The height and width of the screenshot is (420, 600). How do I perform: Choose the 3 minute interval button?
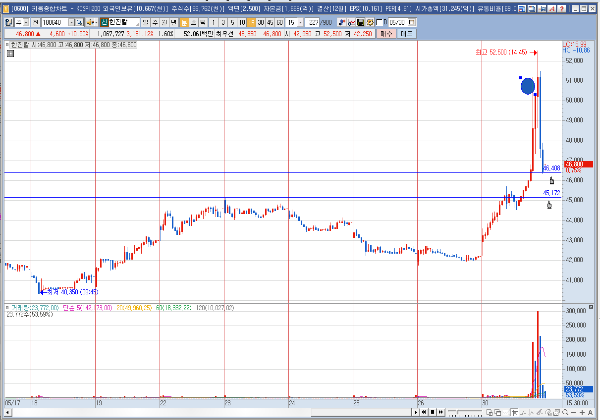(223, 23)
